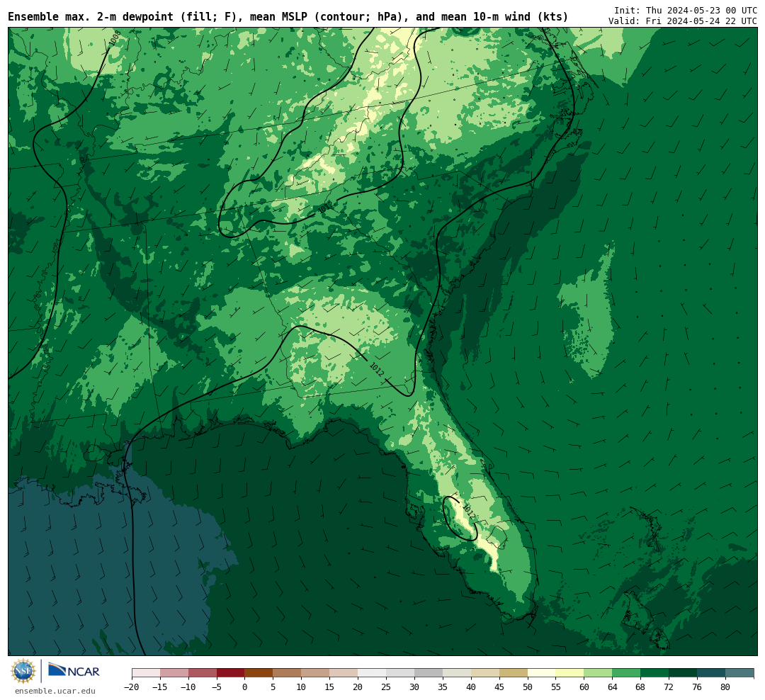The height and width of the screenshot is (700, 765).
Task: Pick the 72–76 darkest green colorbar swatch
Action: [683, 673]
